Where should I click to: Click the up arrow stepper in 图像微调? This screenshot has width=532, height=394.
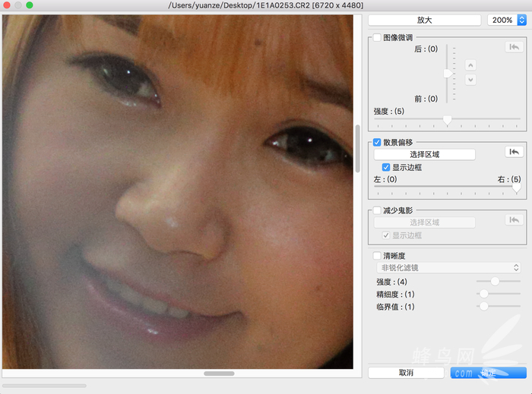coord(470,65)
